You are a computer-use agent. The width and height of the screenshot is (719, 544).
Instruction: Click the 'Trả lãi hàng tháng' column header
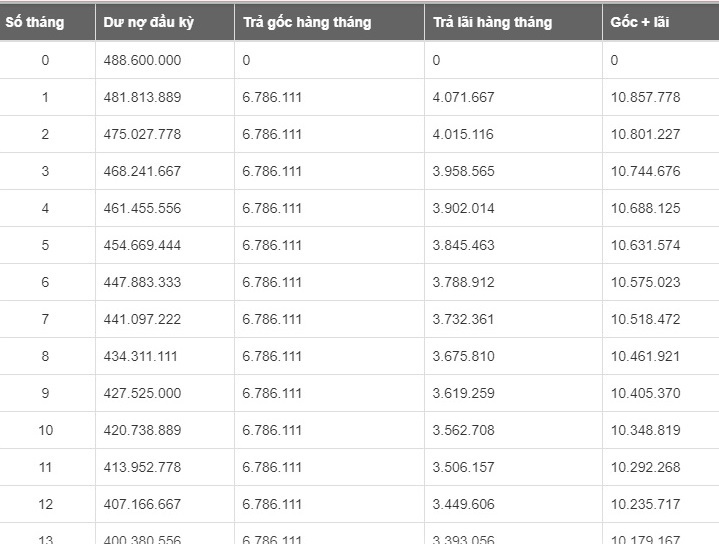492,22
